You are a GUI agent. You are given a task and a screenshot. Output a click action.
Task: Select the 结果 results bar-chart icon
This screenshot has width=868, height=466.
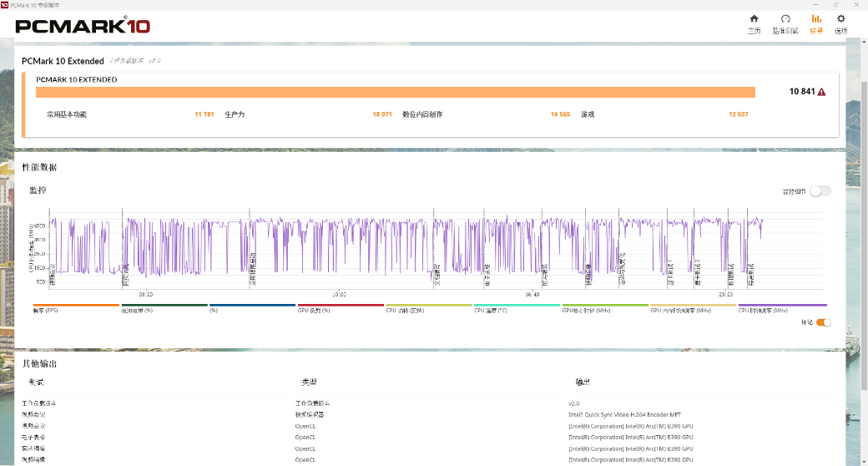(816, 23)
